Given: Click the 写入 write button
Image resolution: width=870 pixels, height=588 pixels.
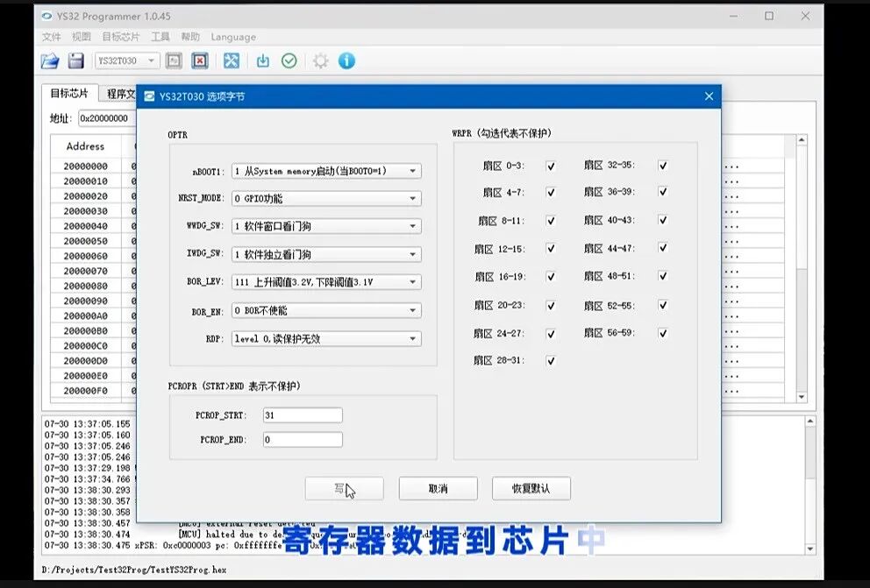Looking at the screenshot, I should point(344,488).
